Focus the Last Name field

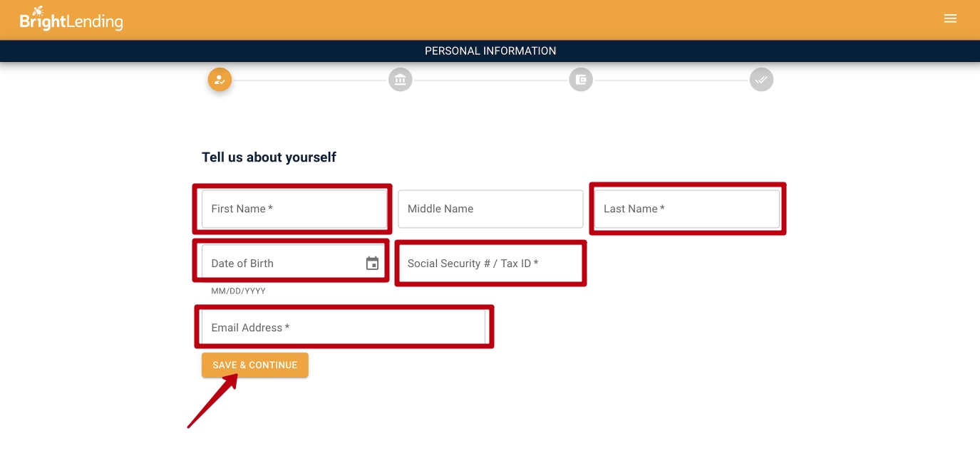tap(686, 209)
